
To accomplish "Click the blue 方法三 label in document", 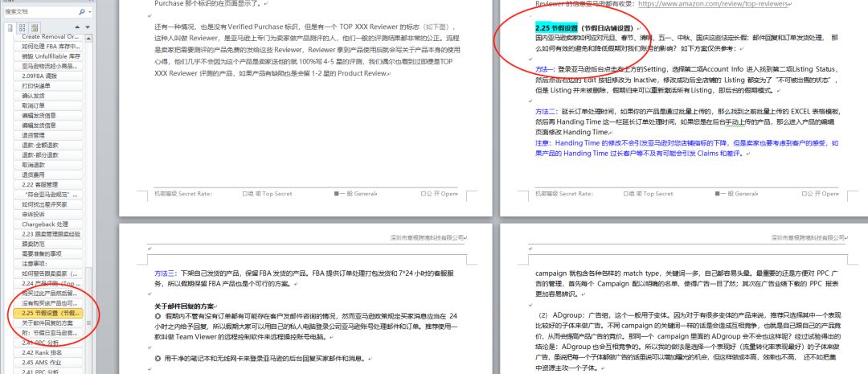I will click(x=166, y=273).
